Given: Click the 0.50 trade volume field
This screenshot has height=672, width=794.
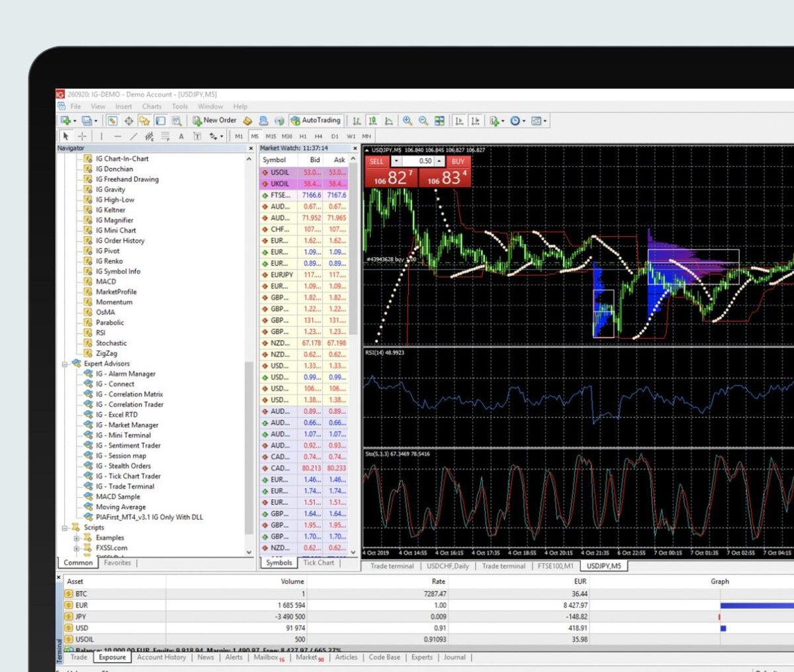Looking at the screenshot, I should coord(418,161).
